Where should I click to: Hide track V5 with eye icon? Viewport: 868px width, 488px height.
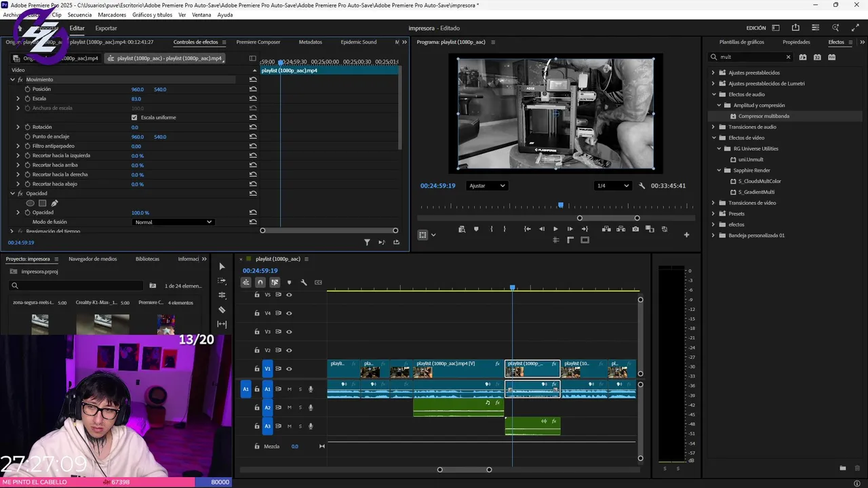pos(289,295)
